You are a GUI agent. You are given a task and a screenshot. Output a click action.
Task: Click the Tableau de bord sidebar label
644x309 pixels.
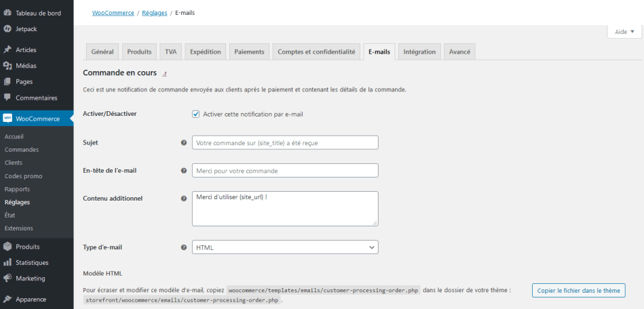pos(38,13)
